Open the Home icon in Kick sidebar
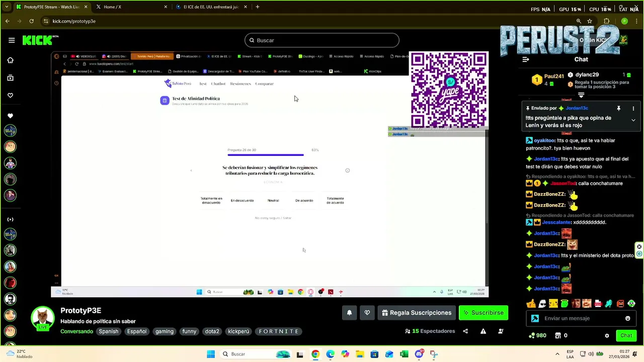This screenshot has width=644, height=362. click(x=10, y=60)
